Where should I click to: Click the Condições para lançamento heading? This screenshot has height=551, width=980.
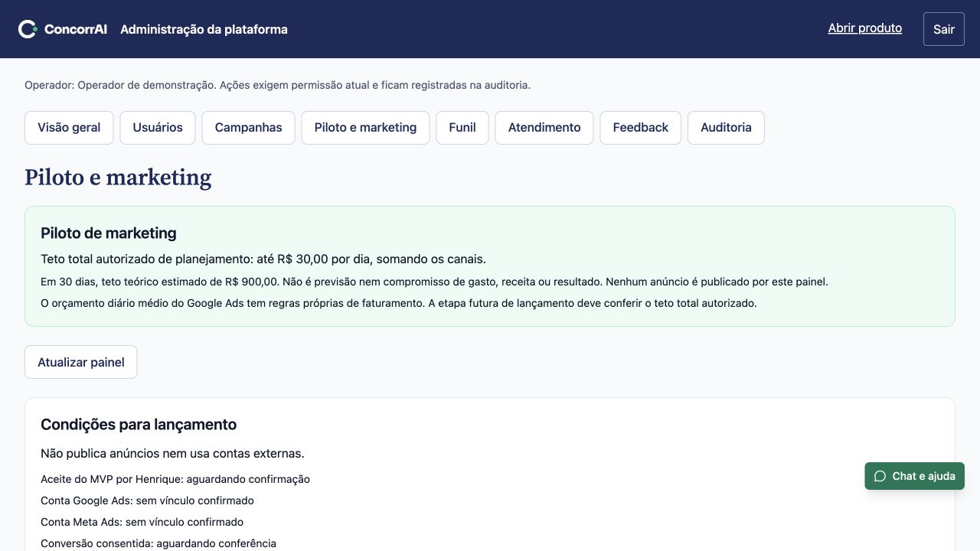pyautogui.click(x=139, y=424)
